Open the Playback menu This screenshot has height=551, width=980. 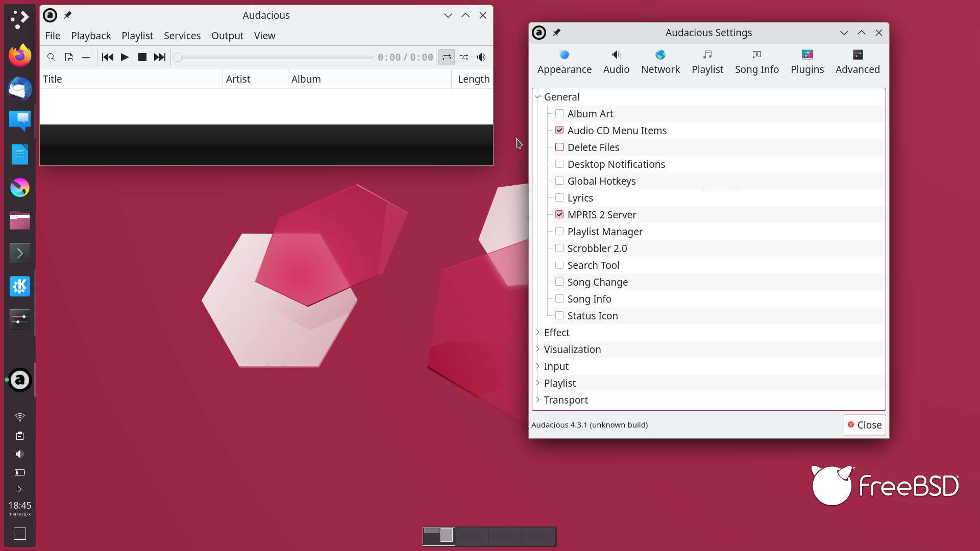point(91,36)
